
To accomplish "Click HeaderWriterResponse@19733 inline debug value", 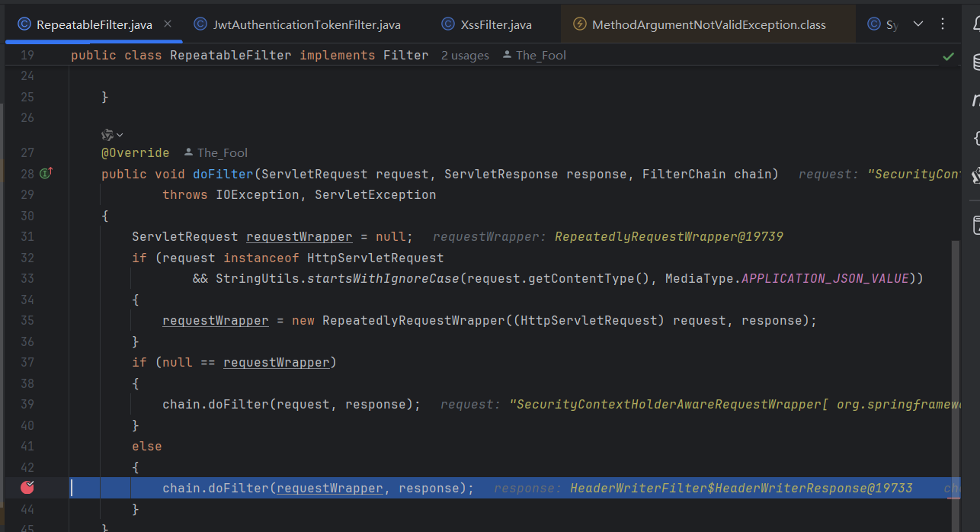I will tap(741, 488).
